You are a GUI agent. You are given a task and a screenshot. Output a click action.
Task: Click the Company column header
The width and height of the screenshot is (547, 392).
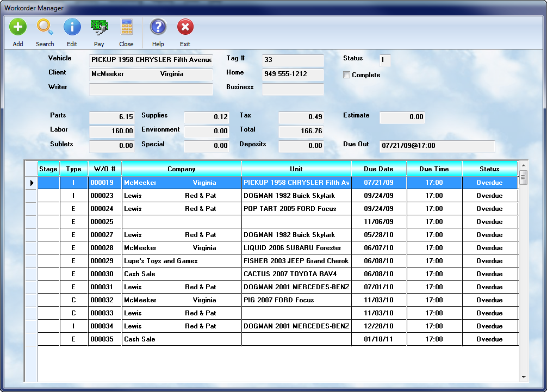pos(181,169)
